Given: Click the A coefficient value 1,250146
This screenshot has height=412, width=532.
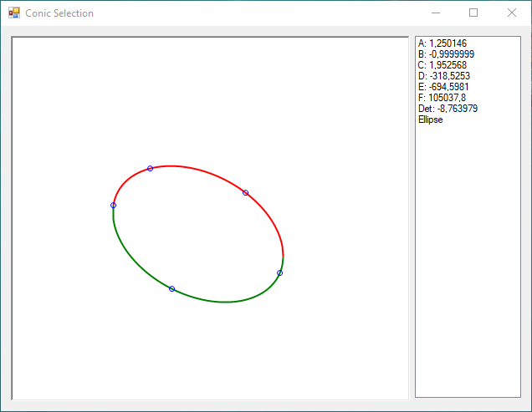Looking at the screenshot, I should [448, 43].
